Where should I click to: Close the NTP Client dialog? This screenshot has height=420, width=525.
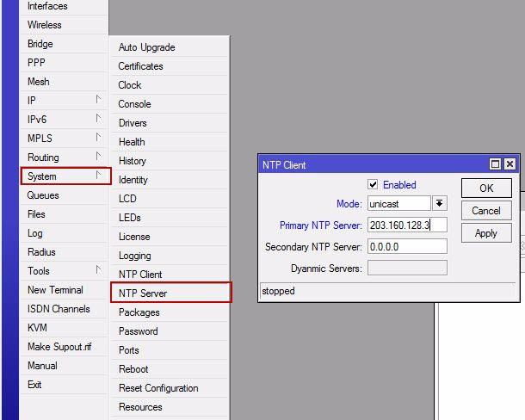(x=510, y=164)
